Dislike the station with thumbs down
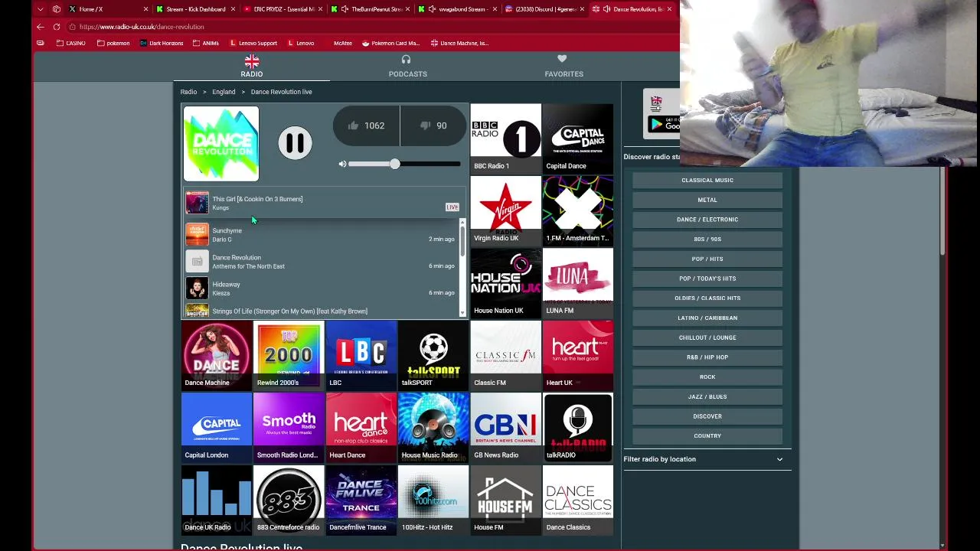Screen dimensions: 980x551 pyautogui.click(x=432, y=126)
